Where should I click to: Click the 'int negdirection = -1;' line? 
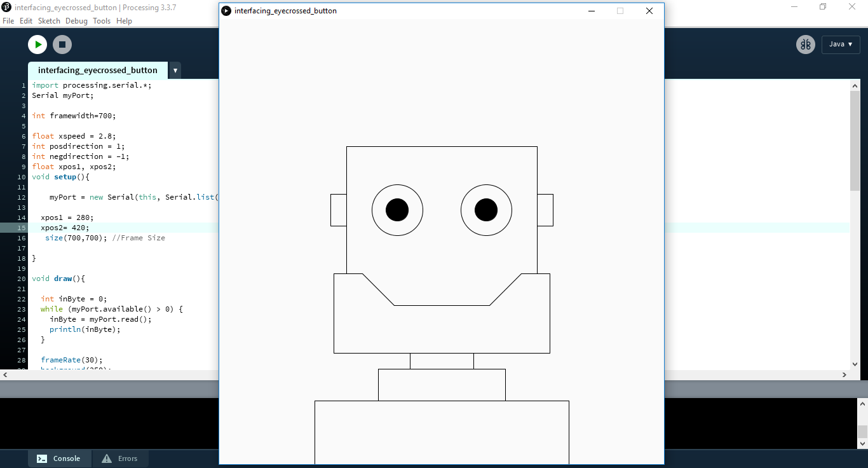point(81,156)
